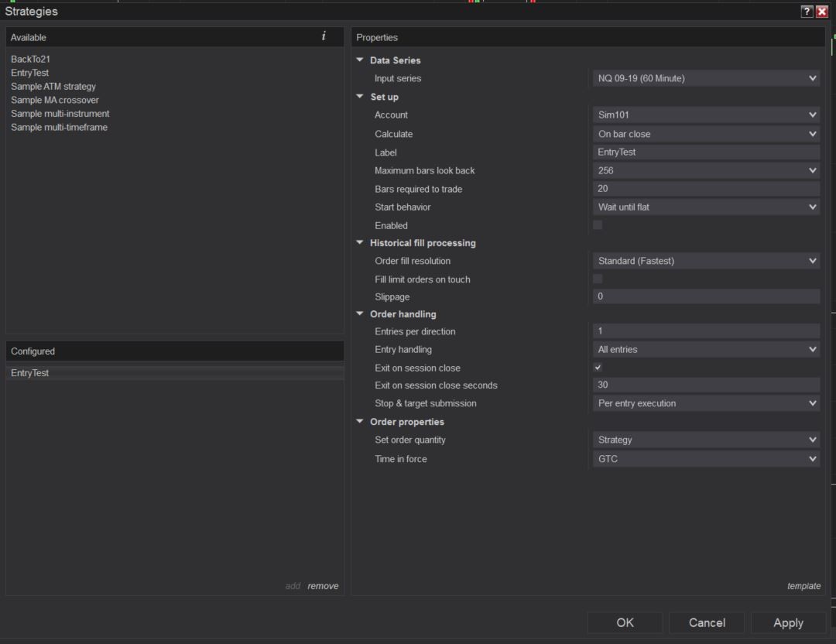The width and height of the screenshot is (836, 644).
Task: Click the Start behavior label
Action: 403,207
